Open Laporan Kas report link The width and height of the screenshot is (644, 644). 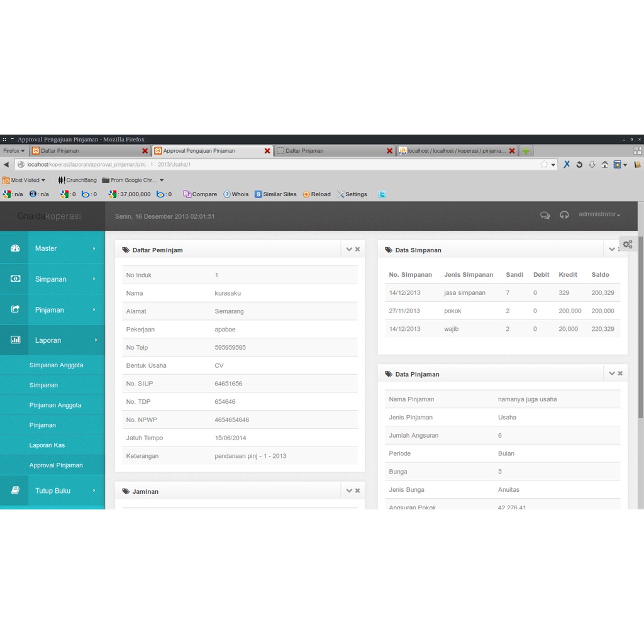point(47,445)
